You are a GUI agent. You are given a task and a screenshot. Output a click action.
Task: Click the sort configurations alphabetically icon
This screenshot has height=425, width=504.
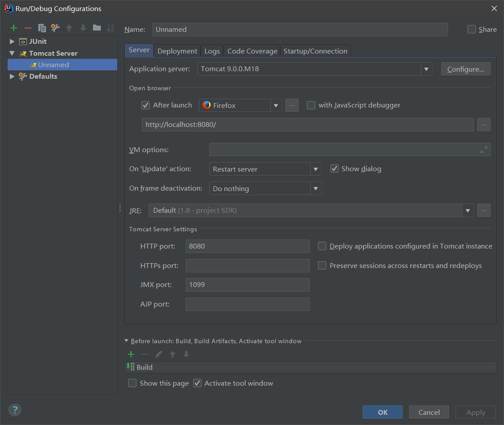111,28
